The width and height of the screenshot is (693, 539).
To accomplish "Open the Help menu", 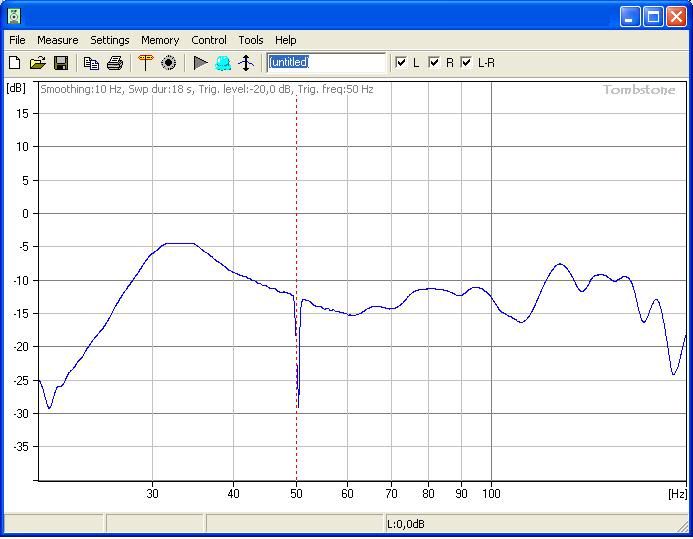I will pos(286,40).
